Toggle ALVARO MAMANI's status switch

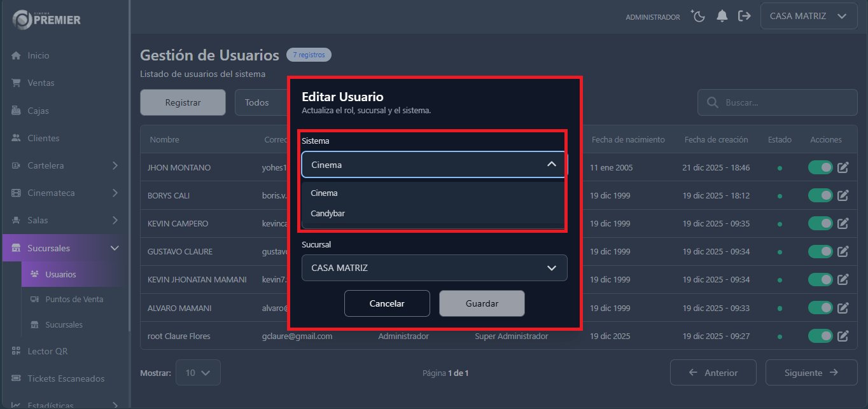tap(820, 307)
